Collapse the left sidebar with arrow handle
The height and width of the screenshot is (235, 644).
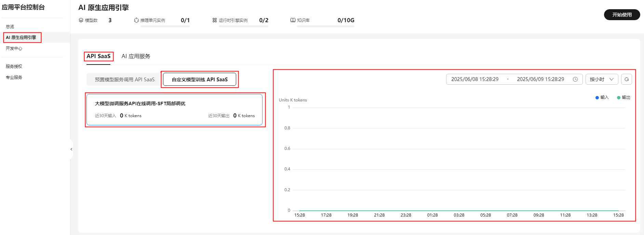coord(71,149)
